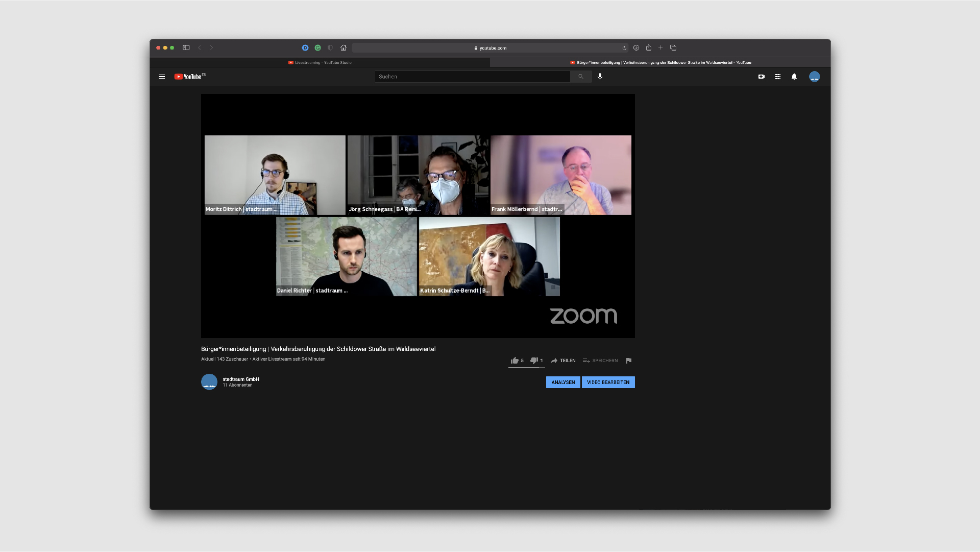The height and width of the screenshot is (552, 980).
Task: Open the Speichern save-to-playlist menu
Action: point(600,361)
